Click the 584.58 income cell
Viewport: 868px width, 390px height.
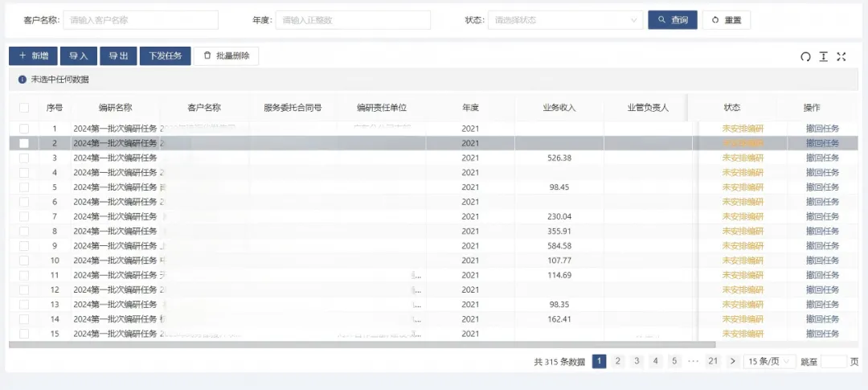click(559, 246)
